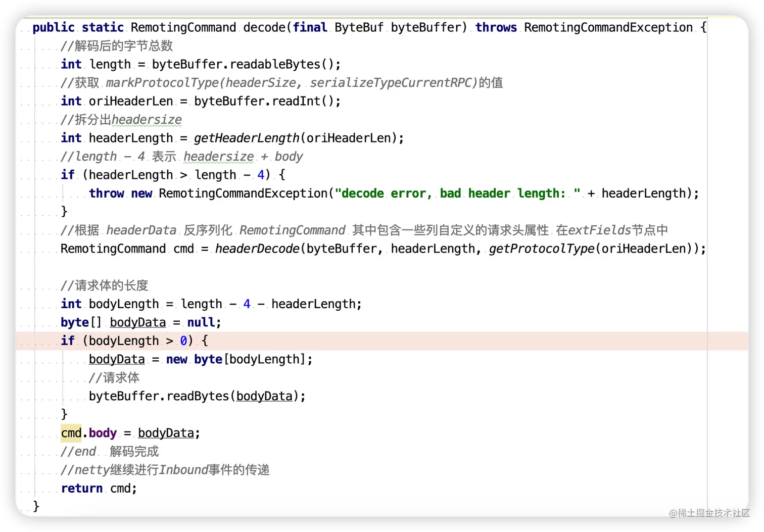Click the throw keyword
This screenshot has height=532, width=764.
pos(106,194)
